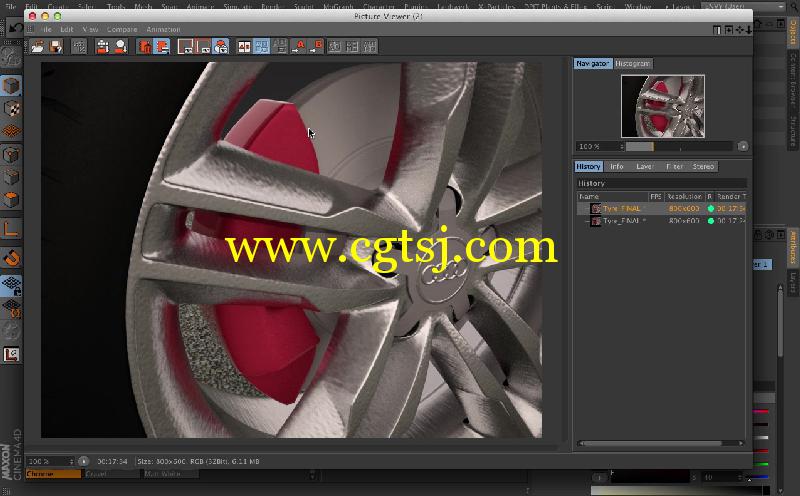Select the Locked Workplane icon in the sidebar
Viewport: 800px width, 496px height.
click(11, 286)
